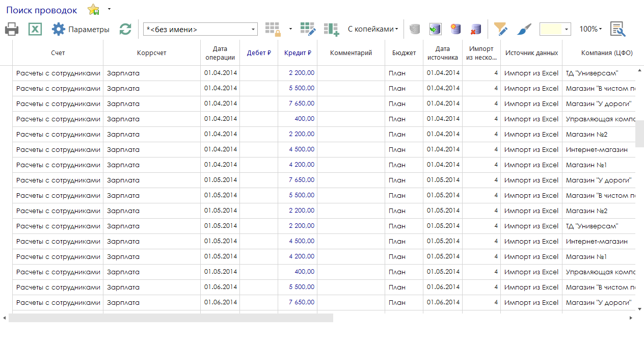Click the grid with padlock icon
This screenshot has width=644, height=339.
pos(273,29)
